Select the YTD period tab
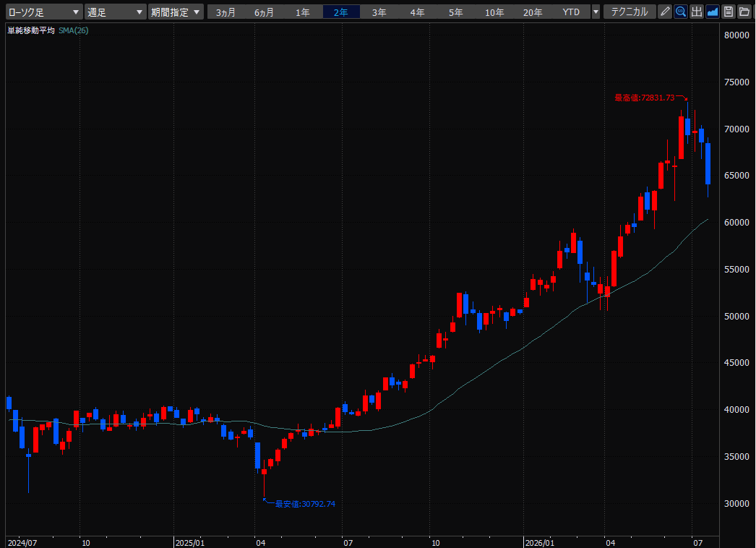Image resolution: width=756 pixels, height=548 pixels. point(571,12)
